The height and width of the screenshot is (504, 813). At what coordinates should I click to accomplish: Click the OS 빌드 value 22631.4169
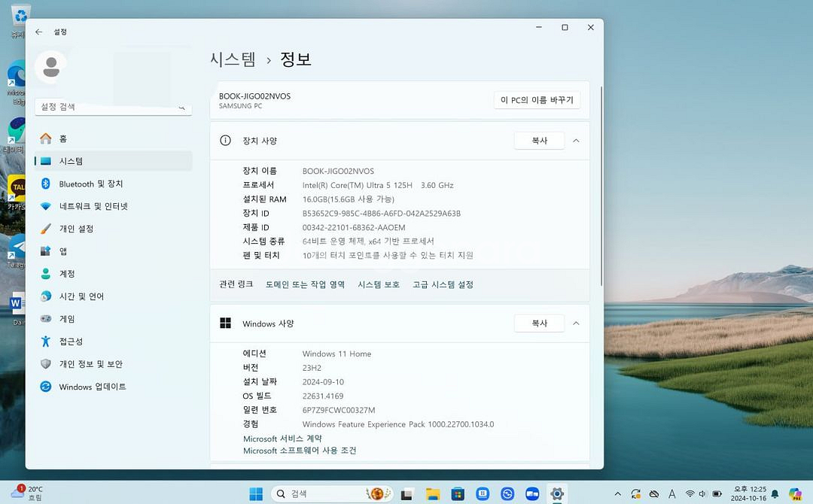click(323, 396)
